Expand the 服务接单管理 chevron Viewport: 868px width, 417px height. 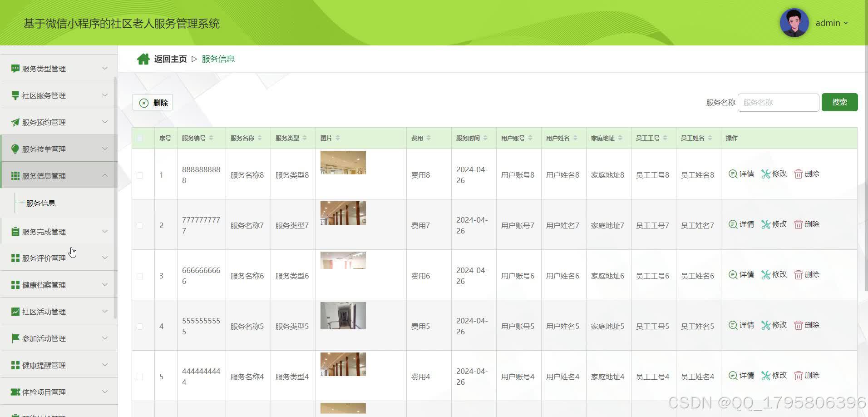[105, 149]
